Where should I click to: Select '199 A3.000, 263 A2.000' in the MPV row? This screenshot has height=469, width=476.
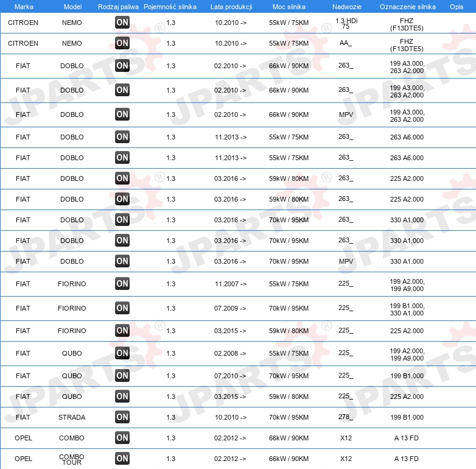click(x=407, y=116)
